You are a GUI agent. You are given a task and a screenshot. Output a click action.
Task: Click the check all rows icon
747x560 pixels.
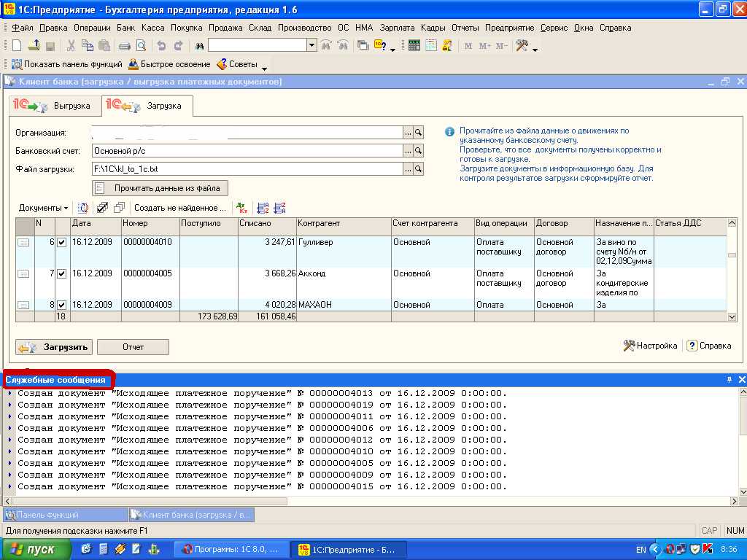(103, 208)
